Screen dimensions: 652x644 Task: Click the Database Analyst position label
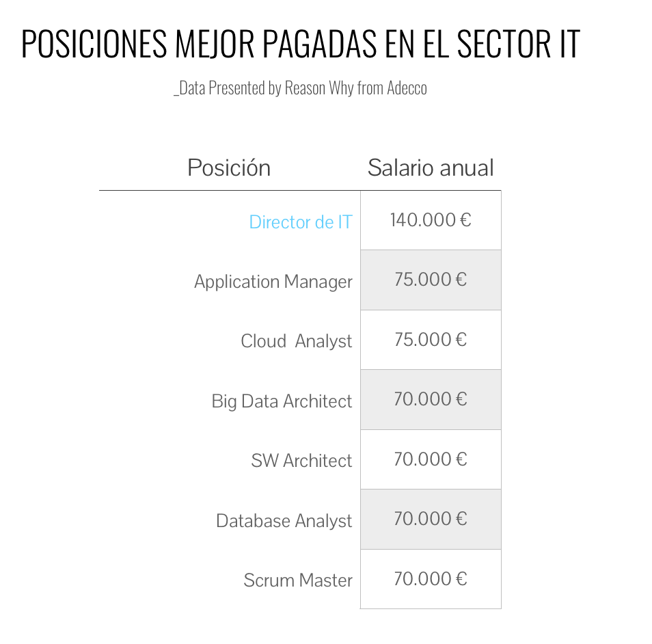(x=284, y=521)
